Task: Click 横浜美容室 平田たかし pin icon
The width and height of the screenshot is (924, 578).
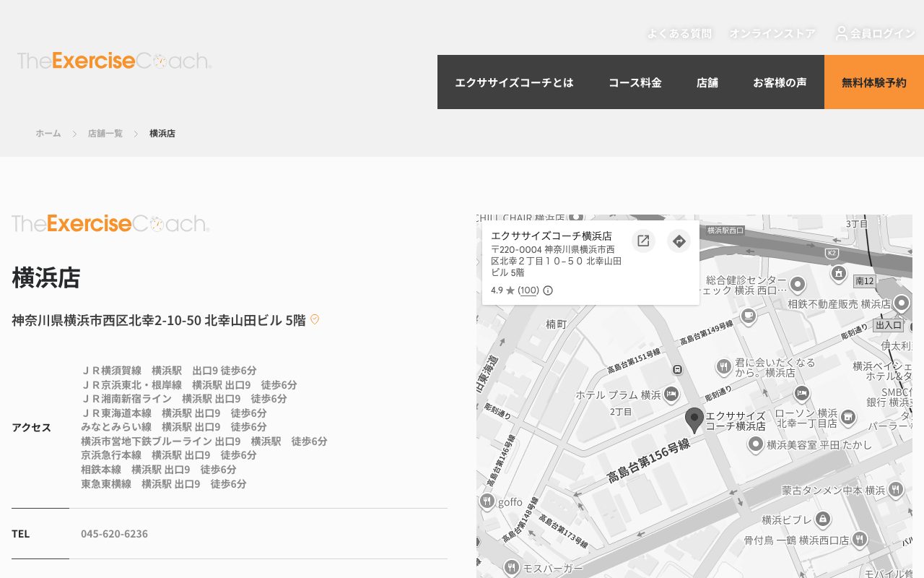Action: (x=756, y=444)
